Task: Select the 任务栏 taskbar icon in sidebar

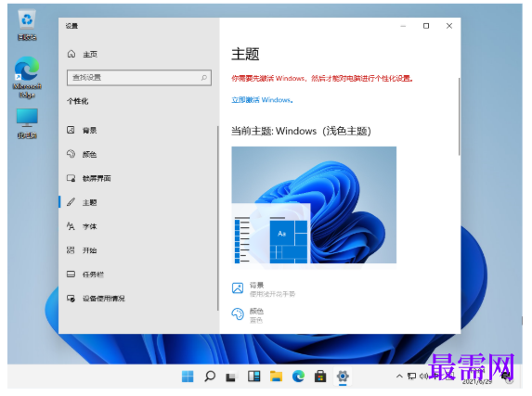Action: (71, 274)
